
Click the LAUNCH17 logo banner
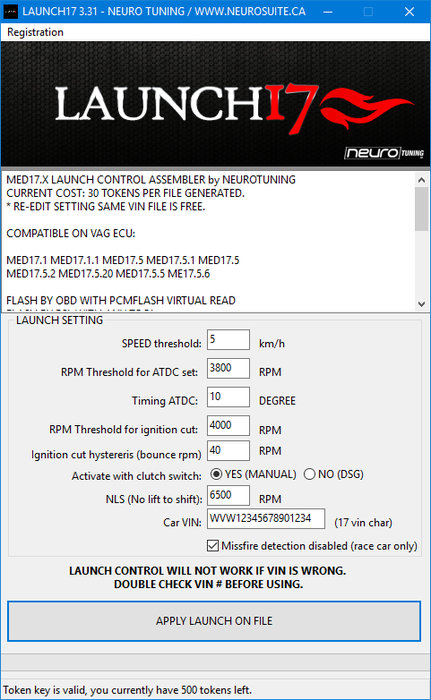(x=216, y=104)
